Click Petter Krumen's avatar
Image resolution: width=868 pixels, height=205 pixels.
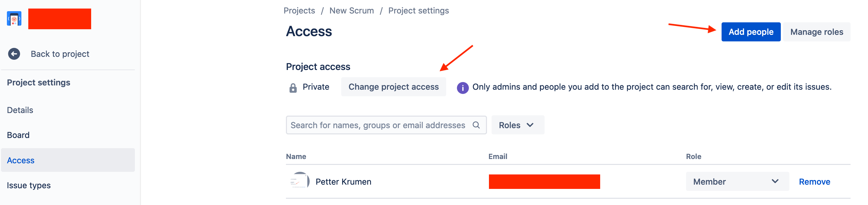pyautogui.click(x=299, y=181)
